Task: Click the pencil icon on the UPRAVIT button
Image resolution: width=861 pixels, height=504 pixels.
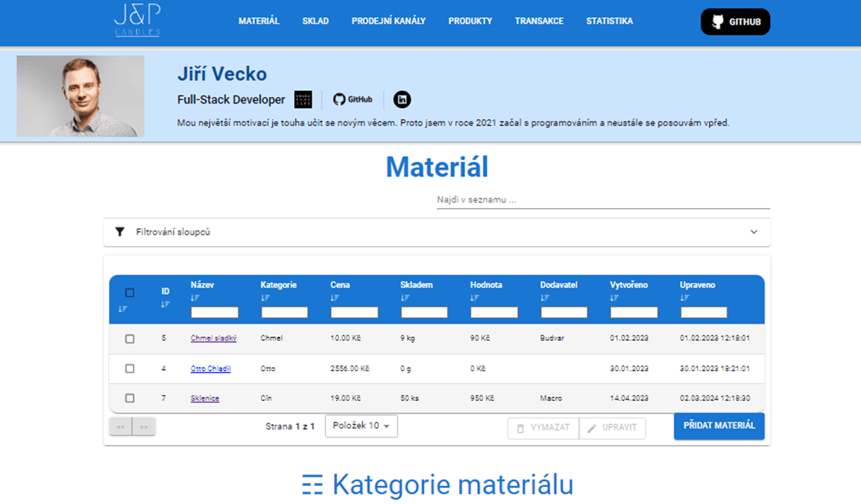Action: coord(594,428)
